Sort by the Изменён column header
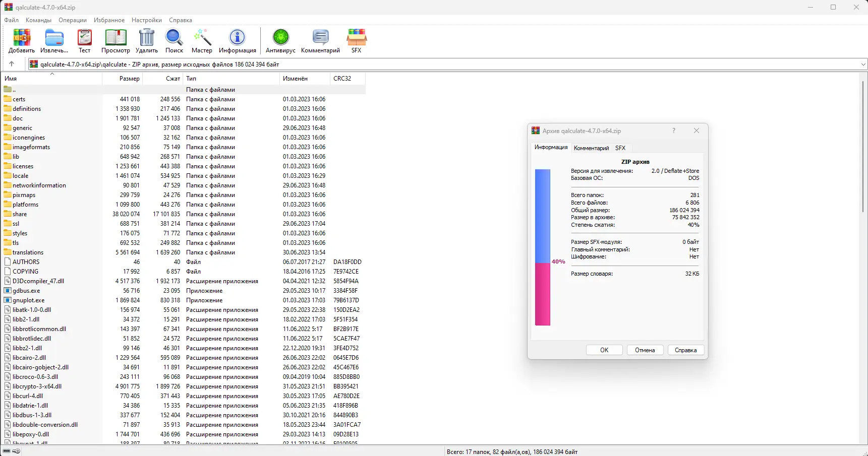This screenshot has width=868, height=456. click(305, 79)
